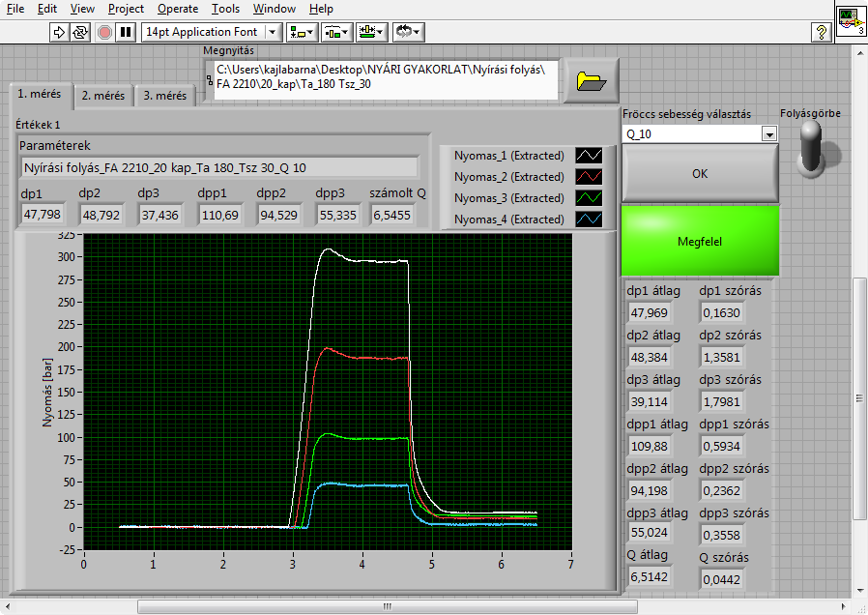Switch to the 2. mérés tab
Screen dimensions: 868x615
(x=103, y=95)
